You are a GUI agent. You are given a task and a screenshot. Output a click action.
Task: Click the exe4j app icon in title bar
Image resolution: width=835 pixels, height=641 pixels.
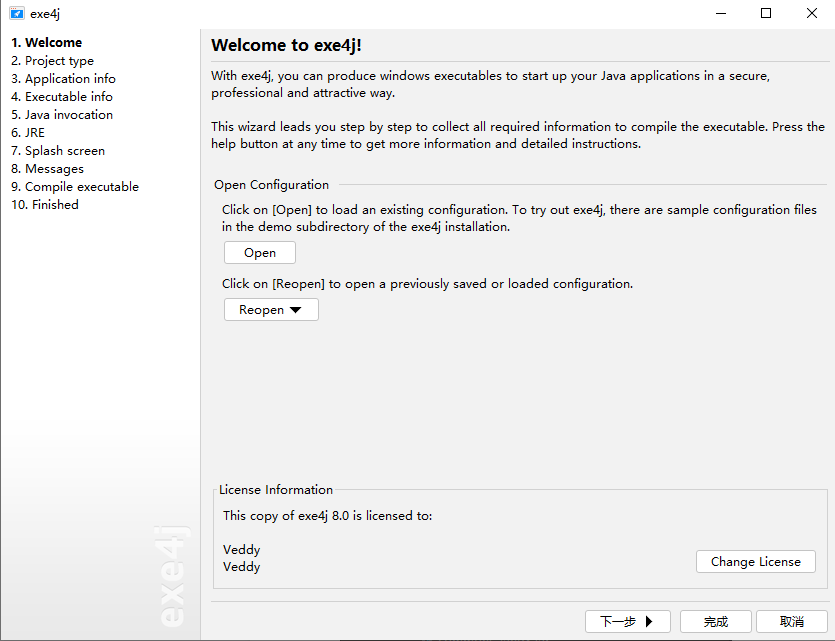(17, 13)
